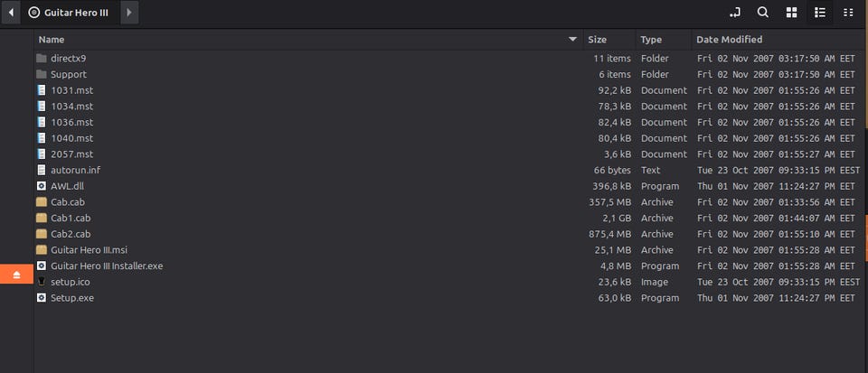Click the Setup.exe program icon
Image resolution: width=868 pixels, height=373 pixels.
[x=42, y=298]
